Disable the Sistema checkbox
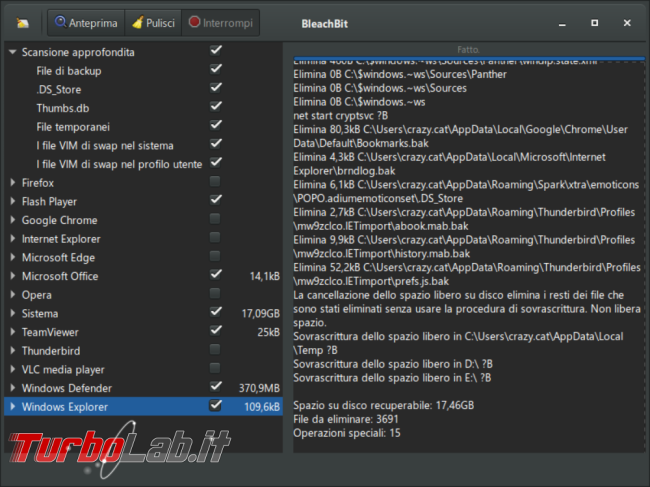Screen dimensions: 650x487 click(x=215, y=312)
